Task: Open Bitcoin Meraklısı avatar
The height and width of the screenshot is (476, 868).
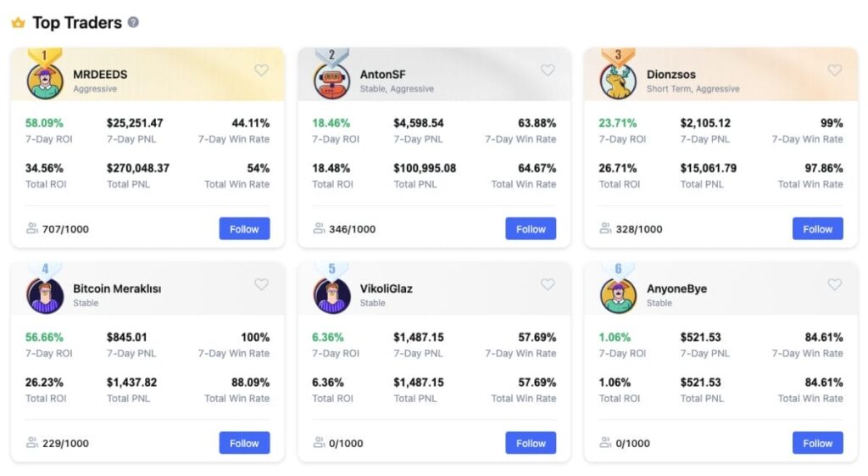Action: [x=45, y=296]
